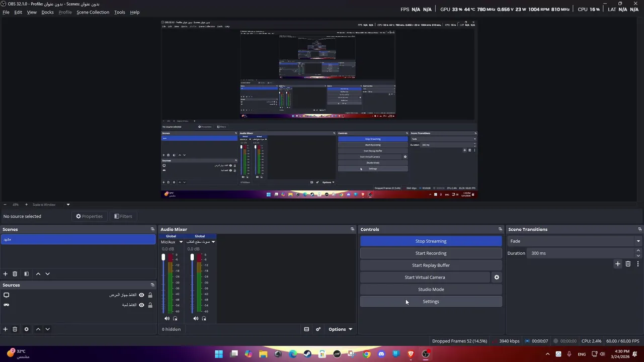Viewport: 644px width, 362px height.
Task: Unlock the display capture source
Action: [150, 295]
